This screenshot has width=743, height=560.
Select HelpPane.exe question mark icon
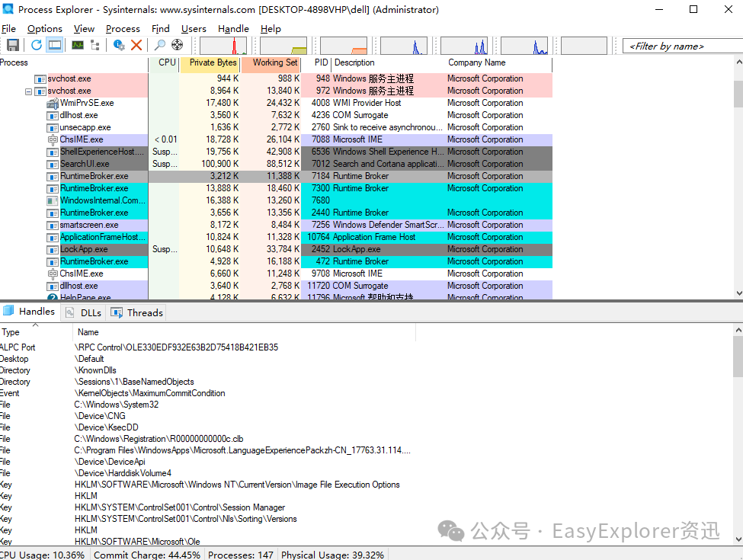pos(53,298)
